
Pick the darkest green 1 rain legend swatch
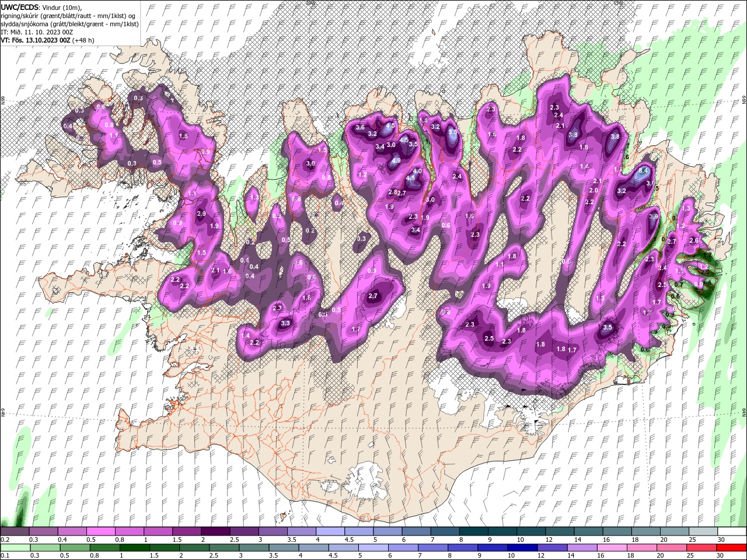135,548
